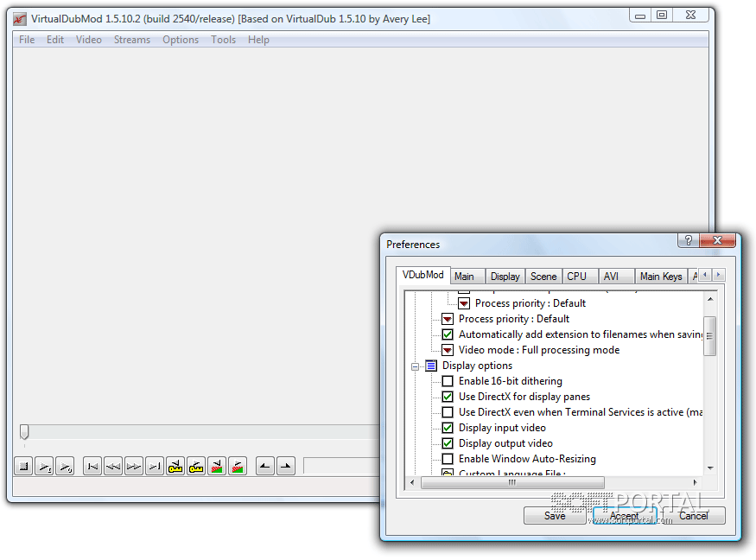Image resolution: width=756 pixels, height=560 pixels.
Task: Open the Tools menu
Action: (x=223, y=40)
